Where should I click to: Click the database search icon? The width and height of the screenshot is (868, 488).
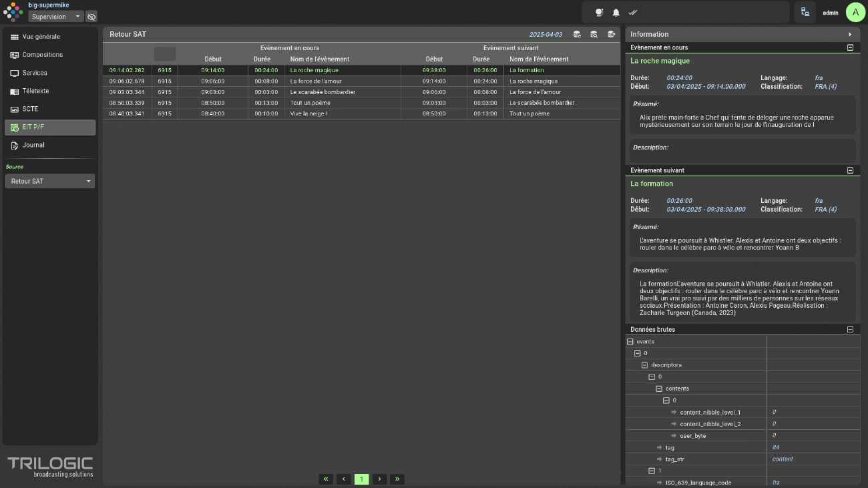pos(594,34)
